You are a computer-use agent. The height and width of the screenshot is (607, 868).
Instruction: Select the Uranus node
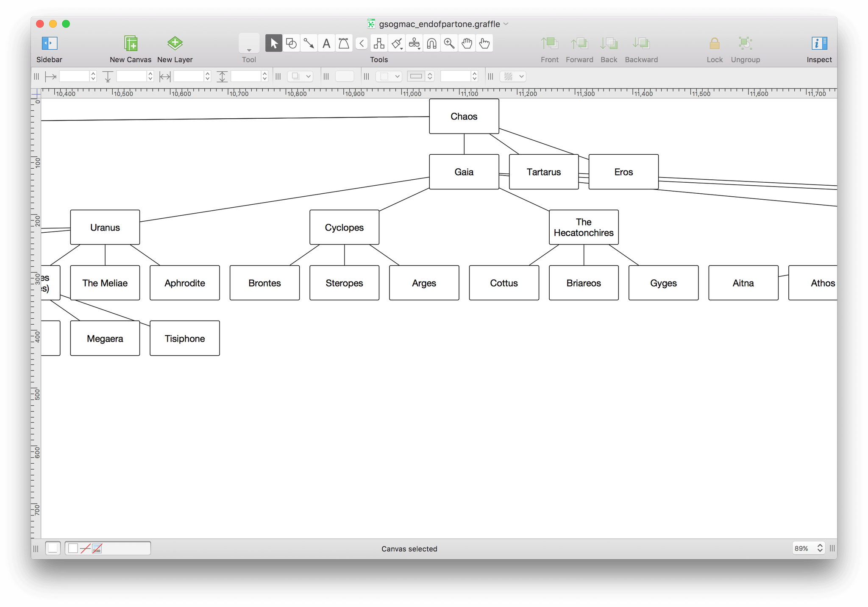[x=105, y=227]
